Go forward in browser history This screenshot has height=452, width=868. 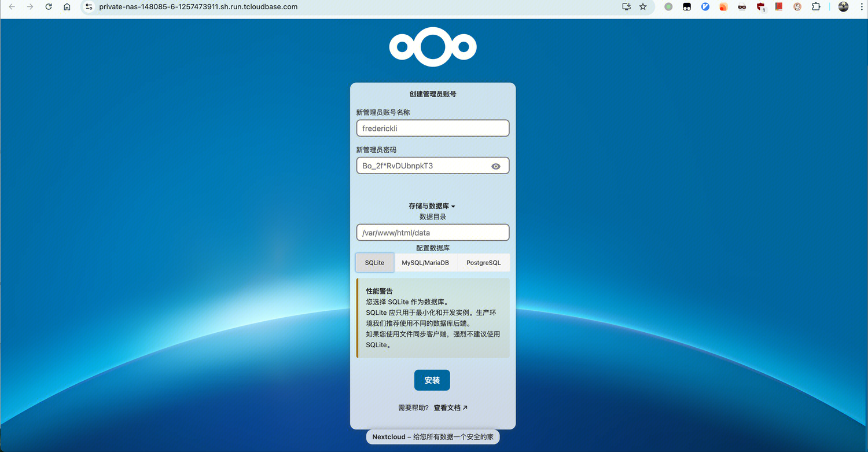pyautogui.click(x=30, y=7)
